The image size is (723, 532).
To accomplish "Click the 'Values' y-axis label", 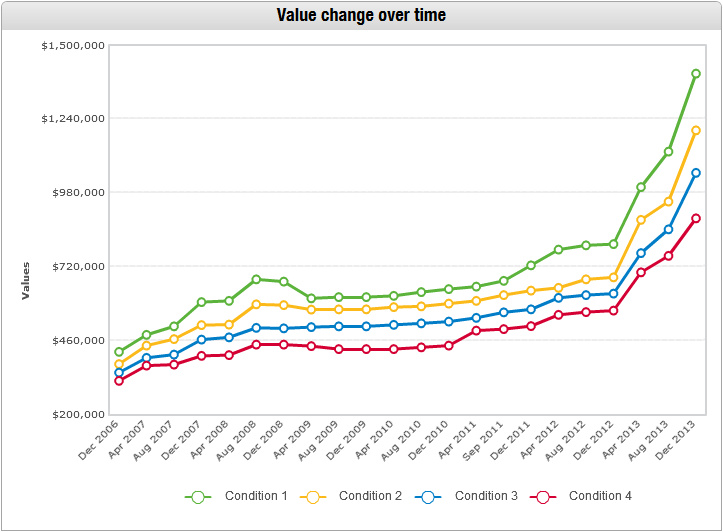I will pos(27,280).
